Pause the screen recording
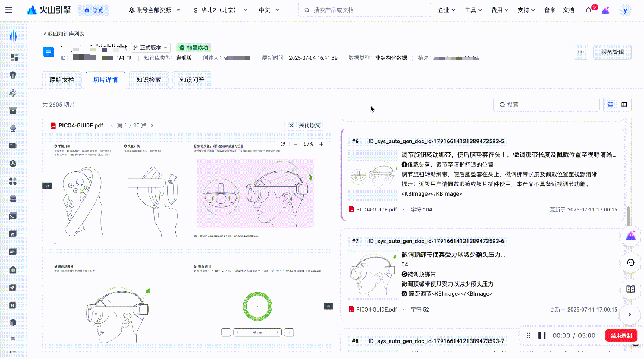The height and width of the screenshot is (359, 644). [542, 336]
